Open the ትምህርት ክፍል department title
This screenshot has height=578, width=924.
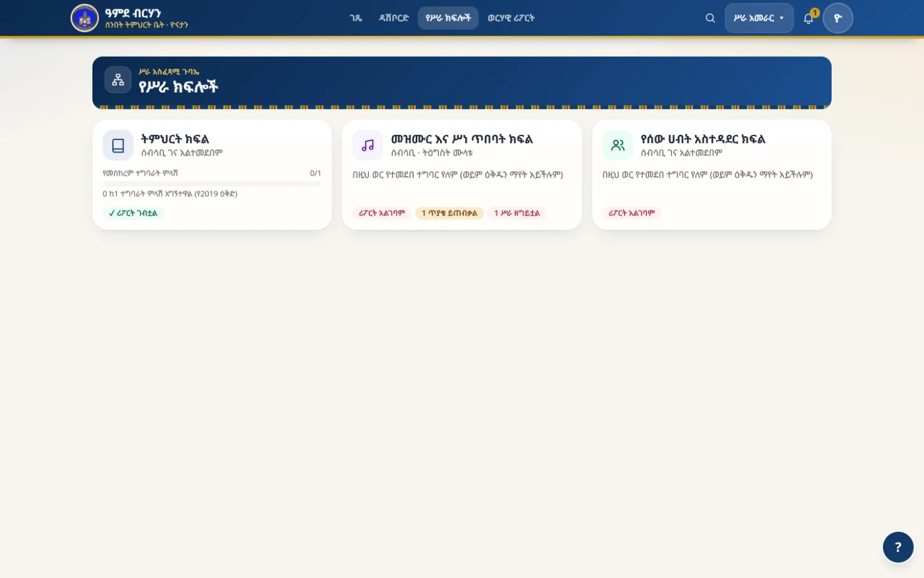tap(175, 139)
